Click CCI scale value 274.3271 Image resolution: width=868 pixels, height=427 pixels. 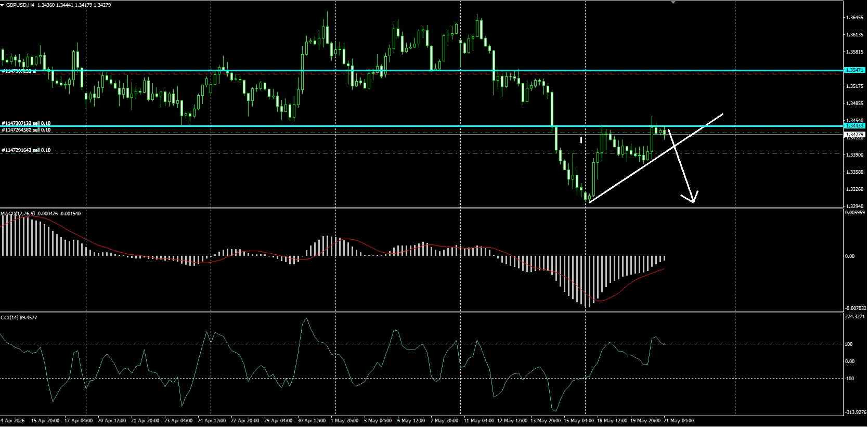pyautogui.click(x=856, y=316)
